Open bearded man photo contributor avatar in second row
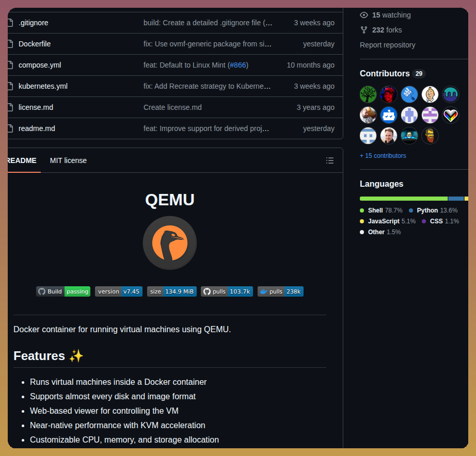476x456 pixels. (x=368, y=115)
